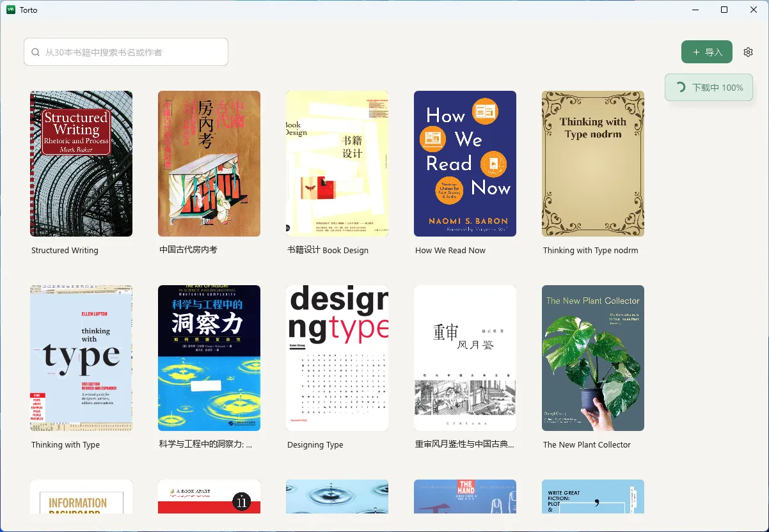Focus the book search field
This screenshot has height=532, width=769.
click(126, 52)
